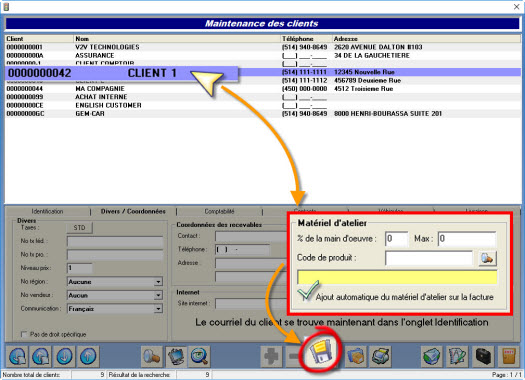Select the ENGLISH CUSTOMER client row
The width and height of the screenshot is (525, 380).
point(262,105)
